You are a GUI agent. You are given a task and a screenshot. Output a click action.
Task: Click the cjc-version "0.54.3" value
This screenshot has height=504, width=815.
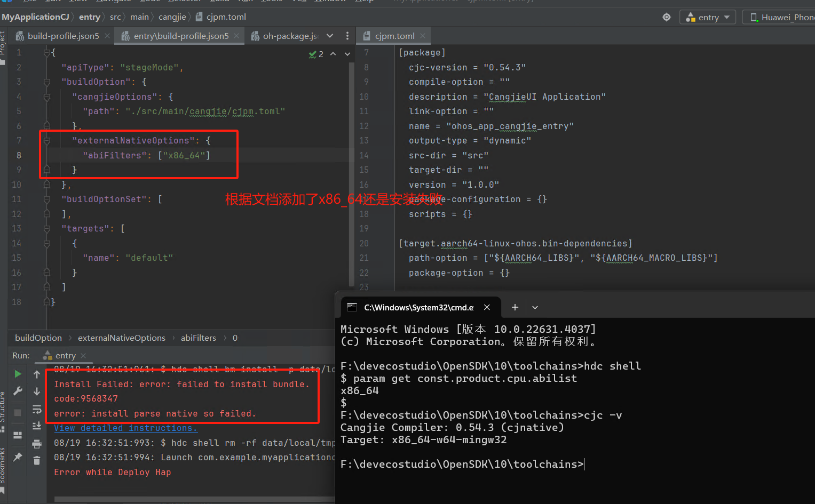click(x=504, y=68)
